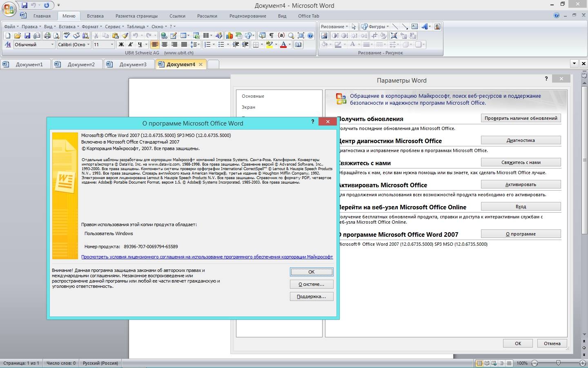Switch to the Рецензирование ribbon tab
This screenshot has height=368, width=588.
248,16
